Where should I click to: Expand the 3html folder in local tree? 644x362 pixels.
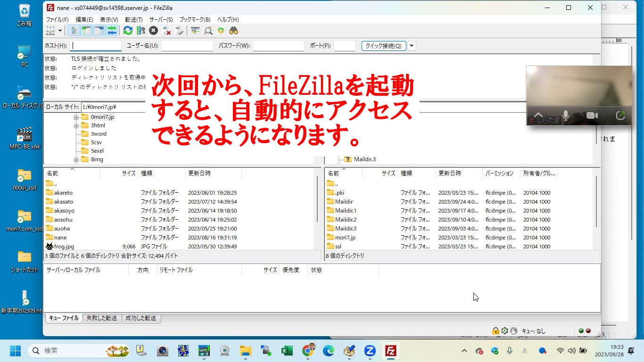pos(76,125)
